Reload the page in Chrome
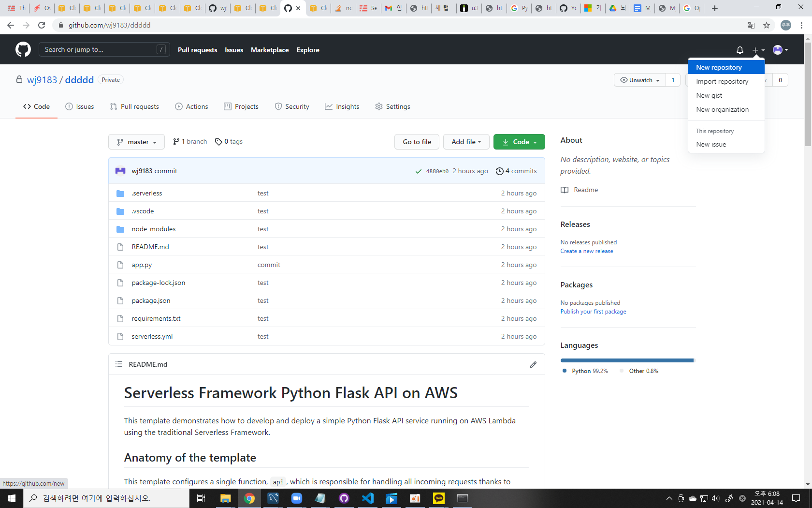The width and height of the screenshot is (812, 508). (42, 25)
